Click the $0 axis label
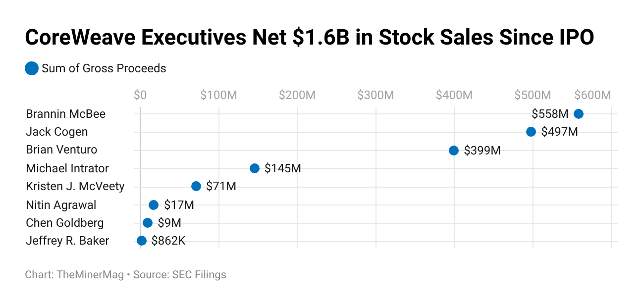This screenshot has width=644, height=306. tap(140, 95)
